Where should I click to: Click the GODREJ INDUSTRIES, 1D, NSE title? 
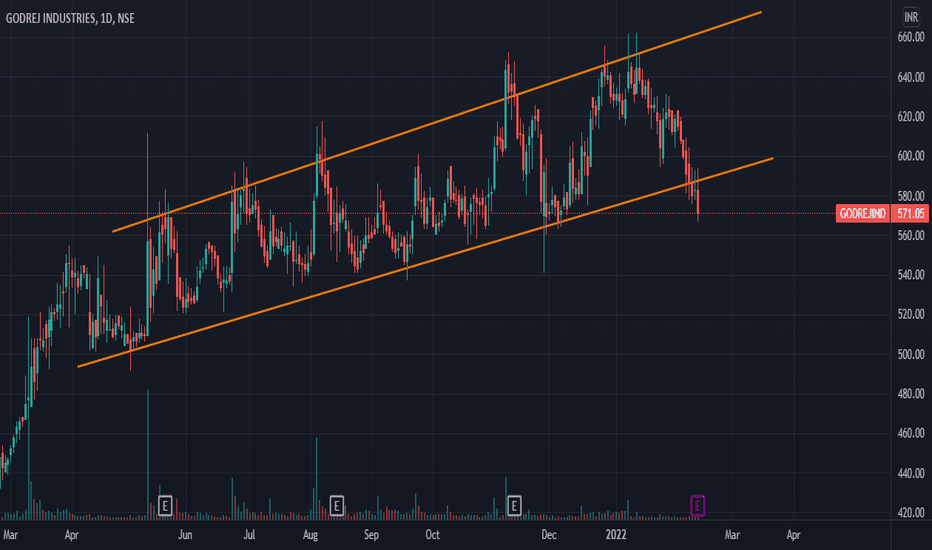pyautogui.click(x=70, y=18)
